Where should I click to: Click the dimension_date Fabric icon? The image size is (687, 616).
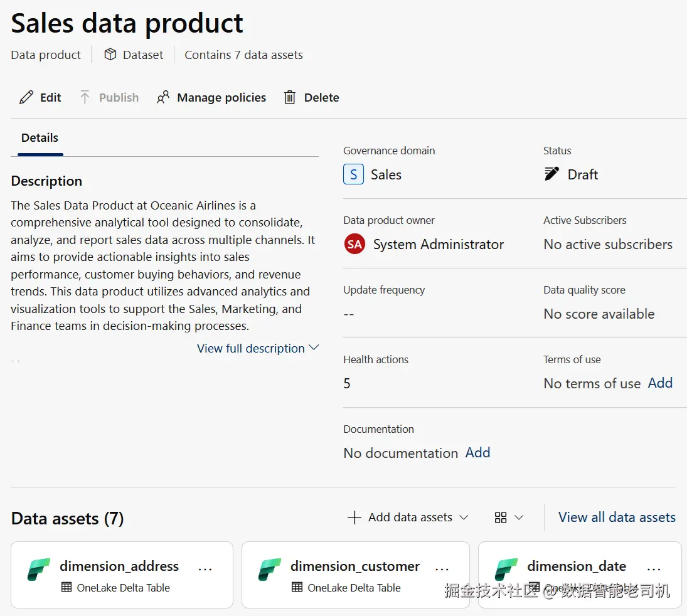[x=506, y=570]
